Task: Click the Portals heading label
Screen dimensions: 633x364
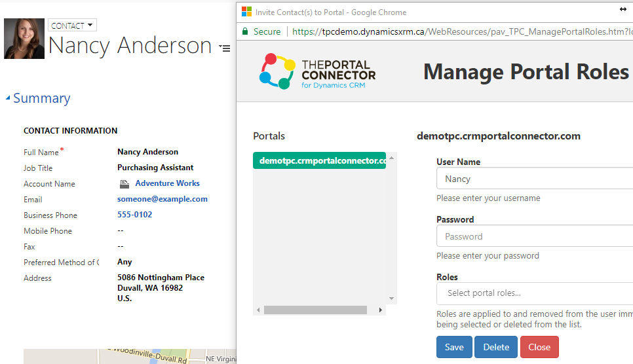Action: 269,136
